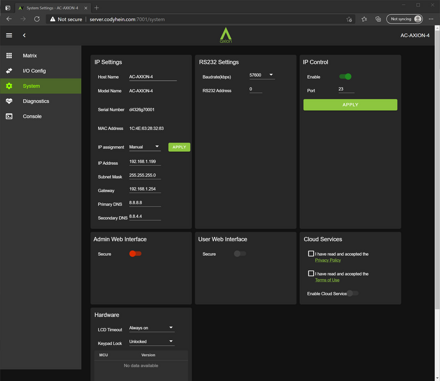
Task: Click the Axion logo in header
Action: point(226,35)
